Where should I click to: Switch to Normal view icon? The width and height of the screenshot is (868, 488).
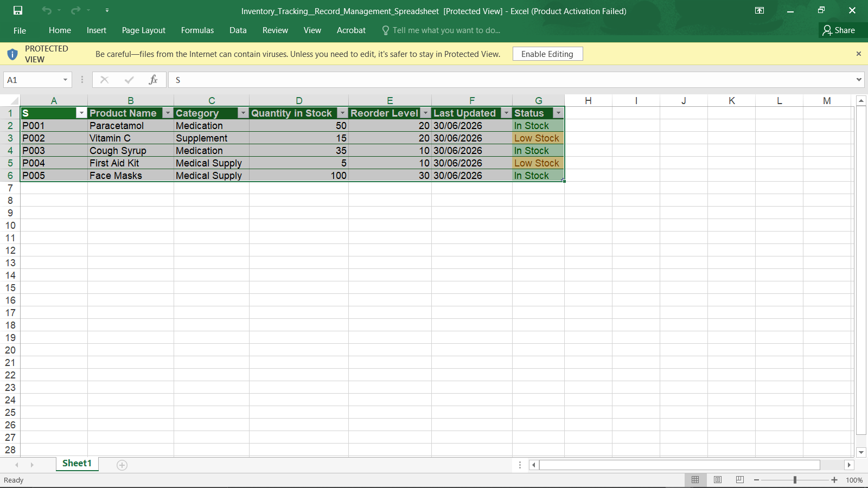pos(695,480)
